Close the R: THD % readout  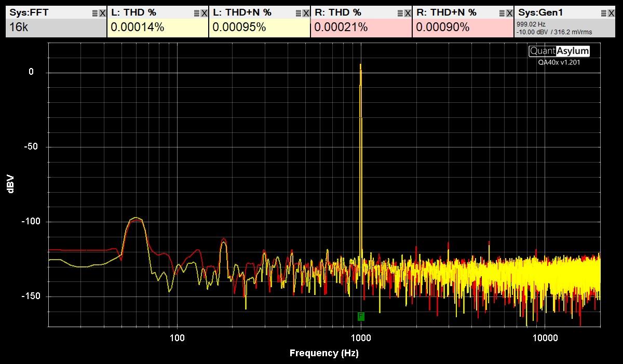point(408,13)
